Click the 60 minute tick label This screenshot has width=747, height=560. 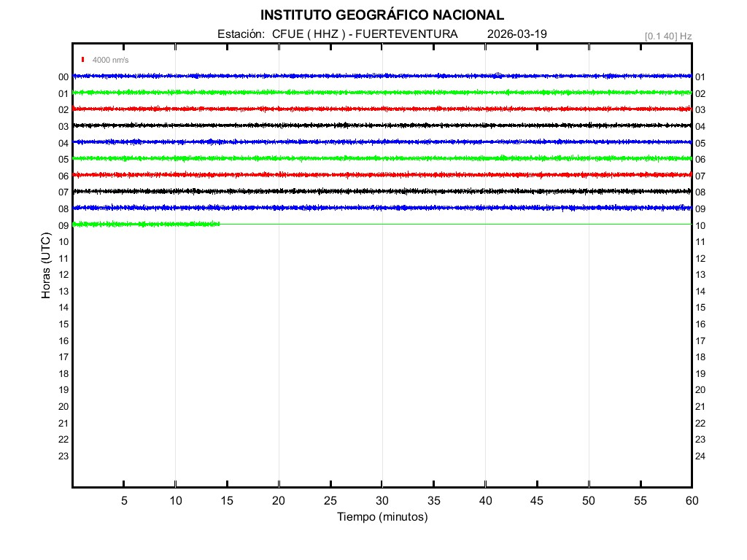[692, 501]
